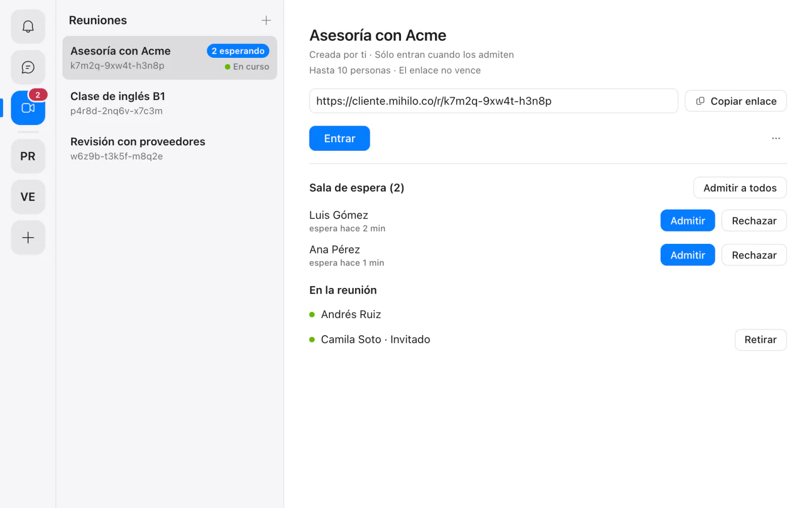
Task: Click 'Hasta 10 personas' info line
Action: [x=395, y=70]
